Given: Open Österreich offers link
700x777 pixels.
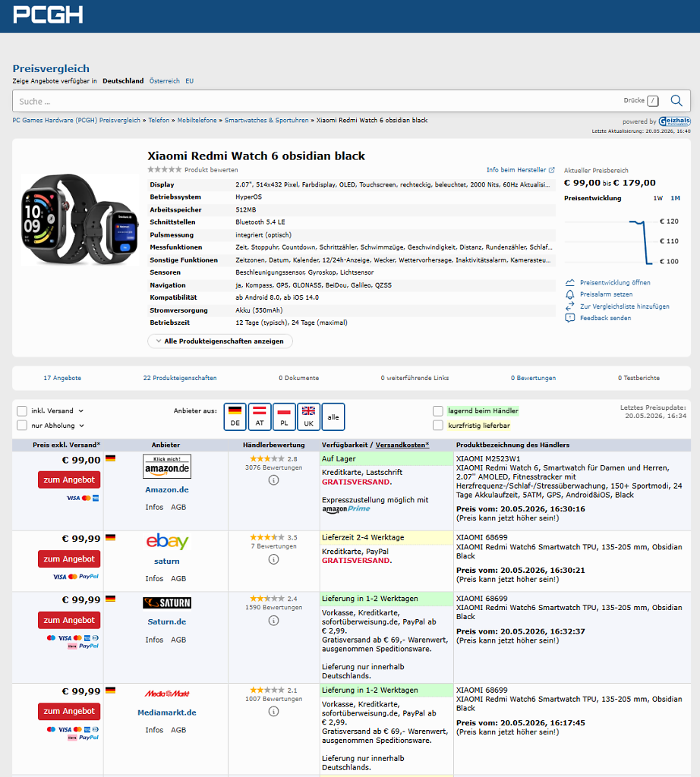Looking at the screenshot, I should coord(165,80).
